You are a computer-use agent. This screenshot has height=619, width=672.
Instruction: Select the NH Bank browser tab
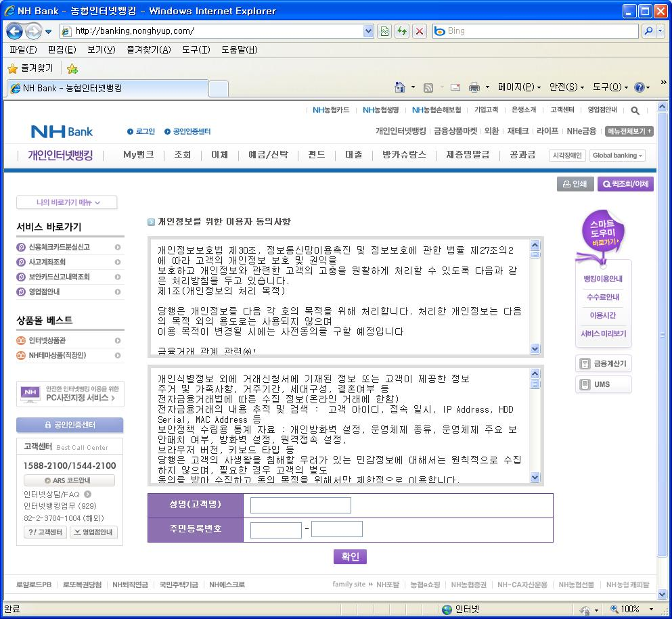click(x=108, y=88)
